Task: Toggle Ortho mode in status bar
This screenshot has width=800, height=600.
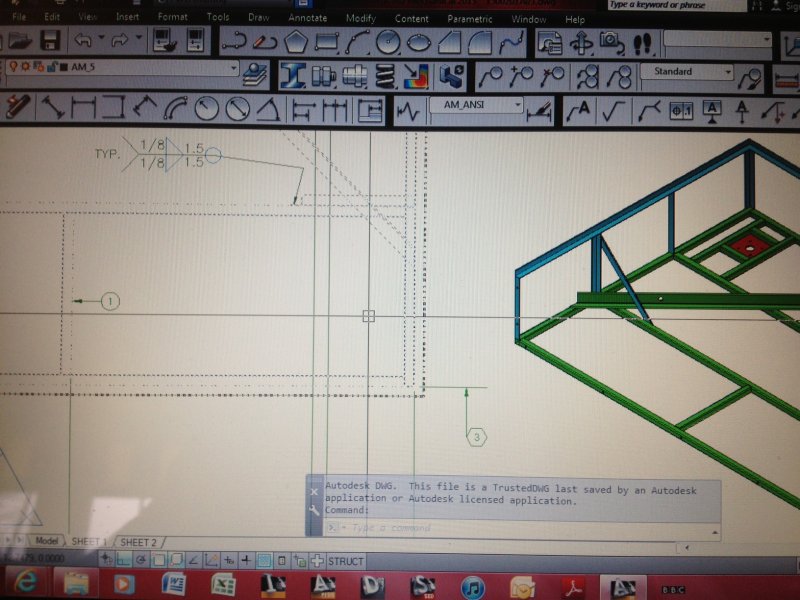Action: click(124, 560)
